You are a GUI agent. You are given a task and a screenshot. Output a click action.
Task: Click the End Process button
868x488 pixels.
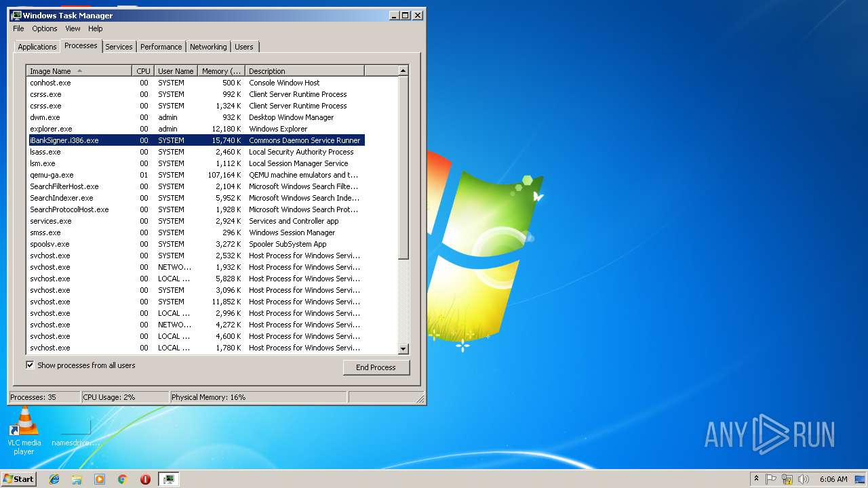[376, 367]
